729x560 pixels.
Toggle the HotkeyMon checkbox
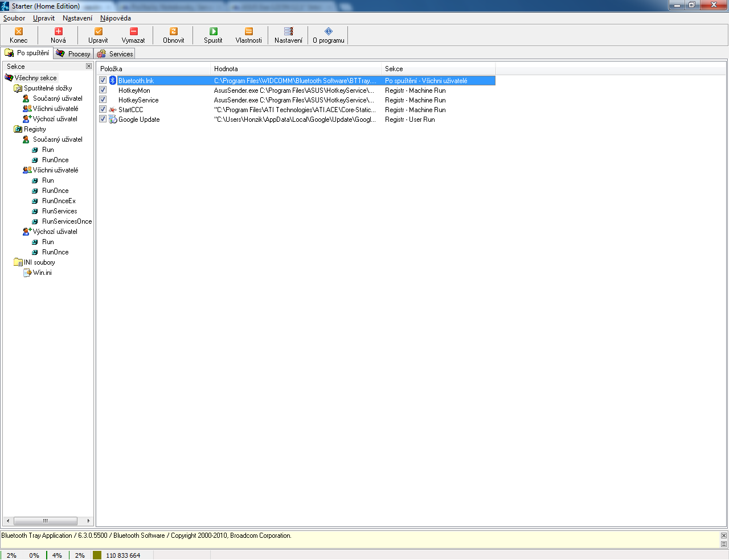103,90
